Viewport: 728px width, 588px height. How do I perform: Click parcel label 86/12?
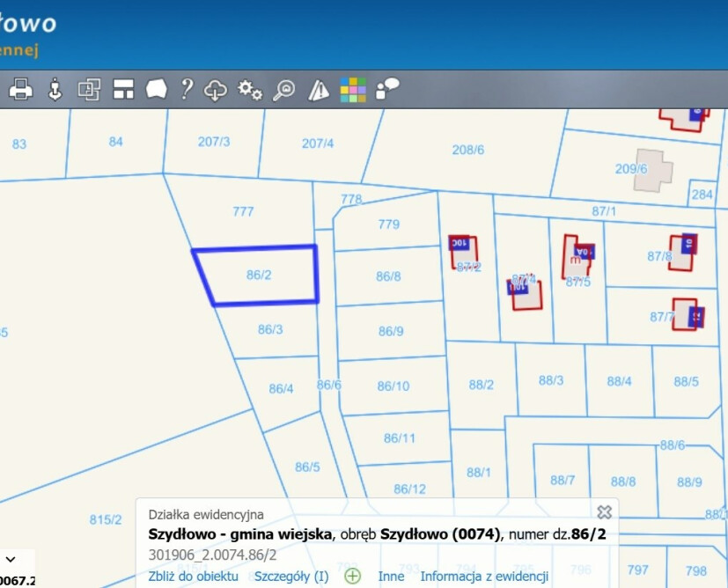[x=409, y=489]
